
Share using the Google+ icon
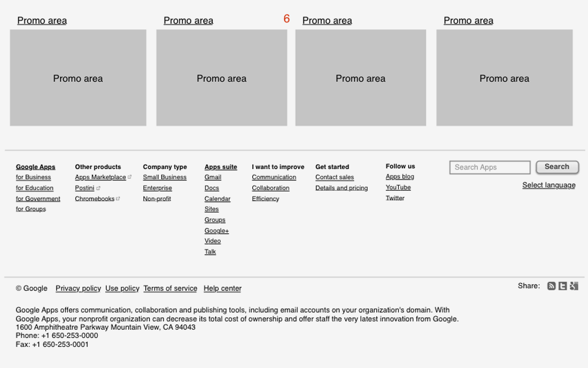click(x=573, y=286)
